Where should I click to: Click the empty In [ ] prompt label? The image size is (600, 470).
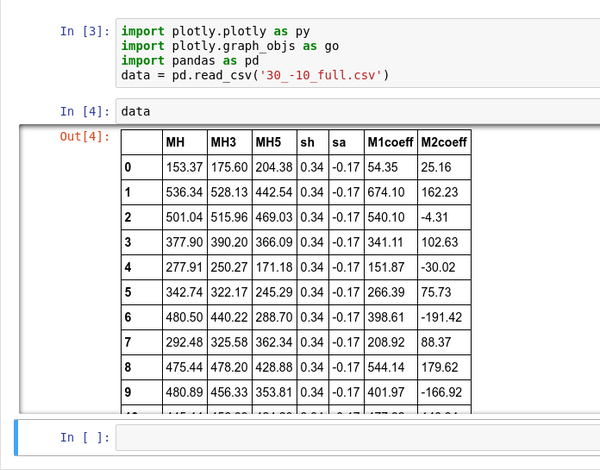tap(85, 437)
